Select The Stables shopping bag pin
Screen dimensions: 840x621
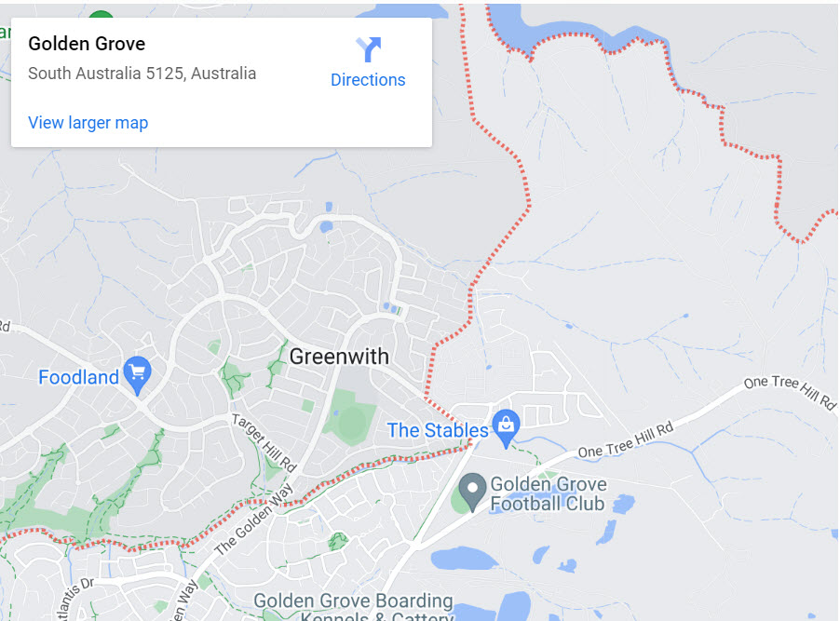click(507, 428)
